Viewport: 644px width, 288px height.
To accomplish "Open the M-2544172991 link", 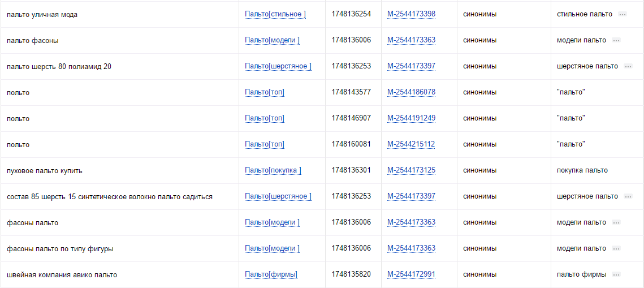I will [411, 274].
